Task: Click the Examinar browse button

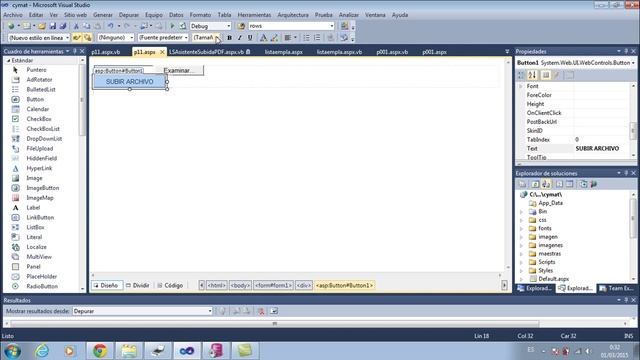Action: [x=178, y=70]
